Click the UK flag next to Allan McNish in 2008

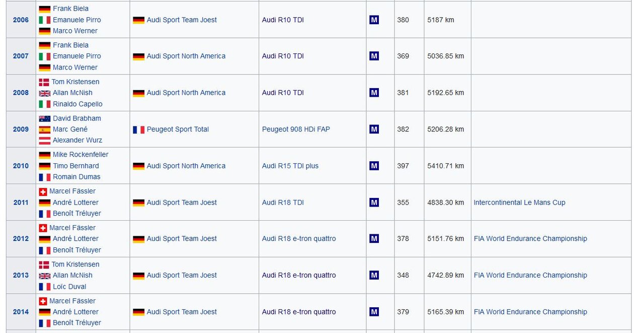click(x=45, y=93)
